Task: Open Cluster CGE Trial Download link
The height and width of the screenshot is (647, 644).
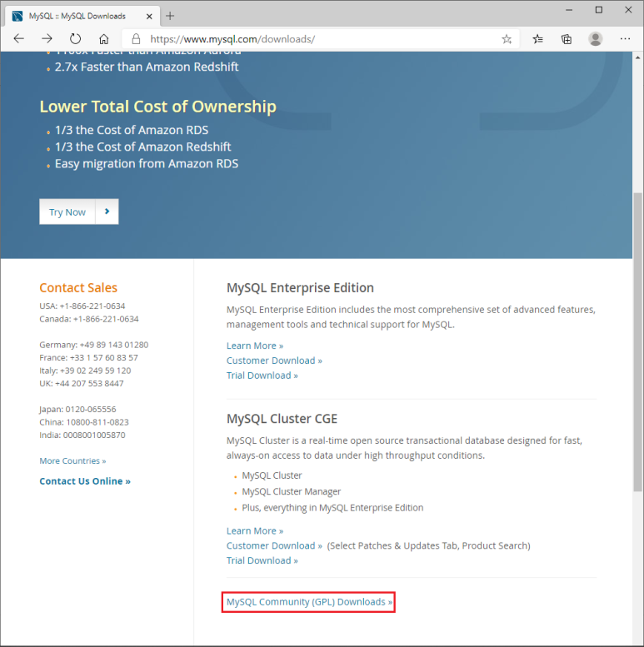Action: pyautogui.click(x=262, y=560)
